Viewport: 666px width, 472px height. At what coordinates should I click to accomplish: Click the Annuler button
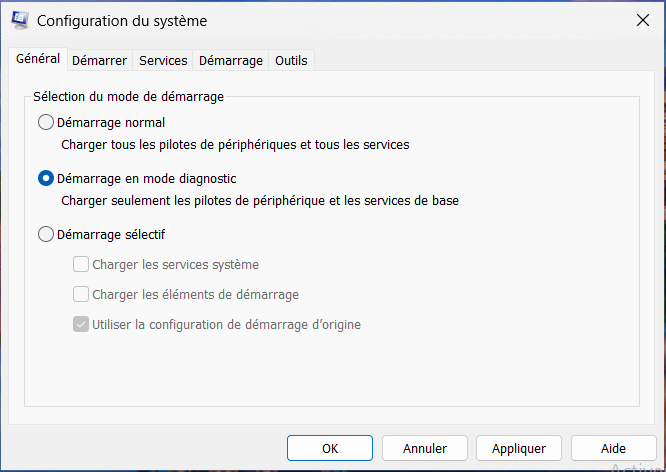(x=425, y=448)
